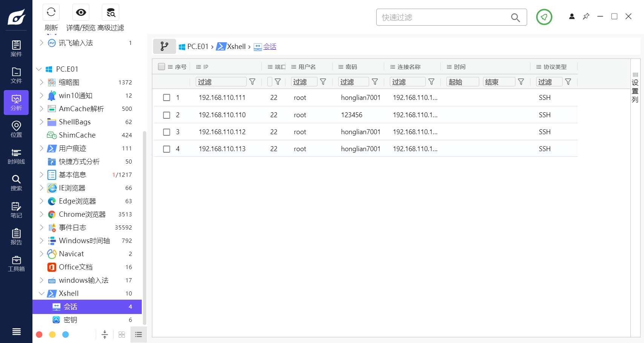Viewport: 644px width, 343px height.
Task: Select 会话 under Xshell
Action: pos(87,306)
